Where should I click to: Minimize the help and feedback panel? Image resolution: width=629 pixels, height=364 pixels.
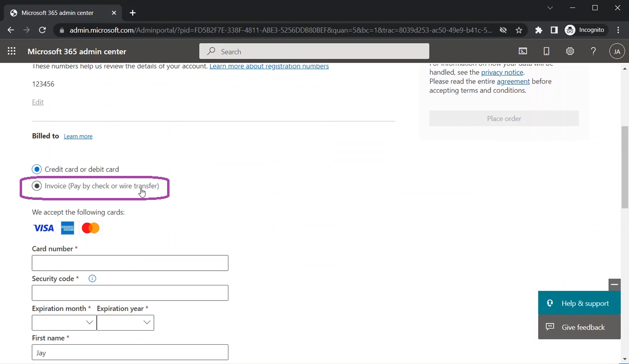[x=614, y=284]
